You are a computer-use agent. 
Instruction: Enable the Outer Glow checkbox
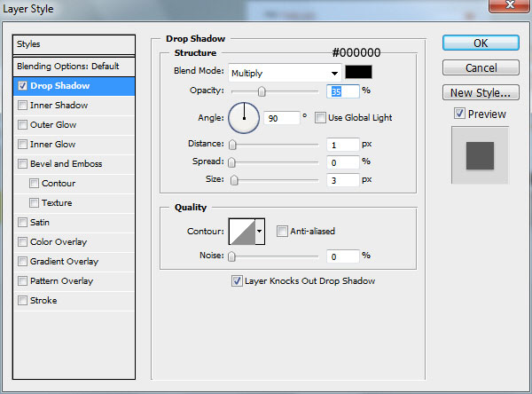[22, 124]
